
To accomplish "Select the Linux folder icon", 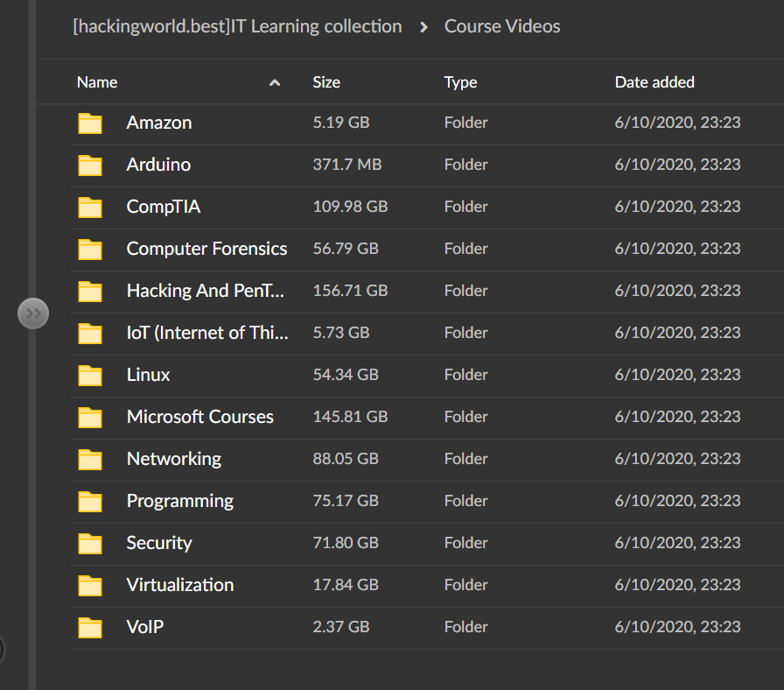I will coord(90,376).
